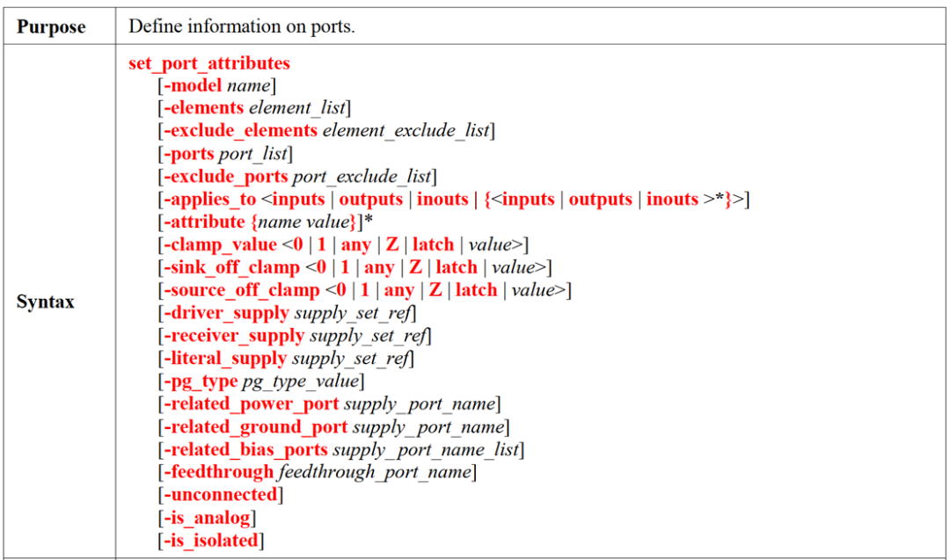Viewport: 950px width, 560px height.
Task: Select the -ports option keyword
Action: (189, 154)
